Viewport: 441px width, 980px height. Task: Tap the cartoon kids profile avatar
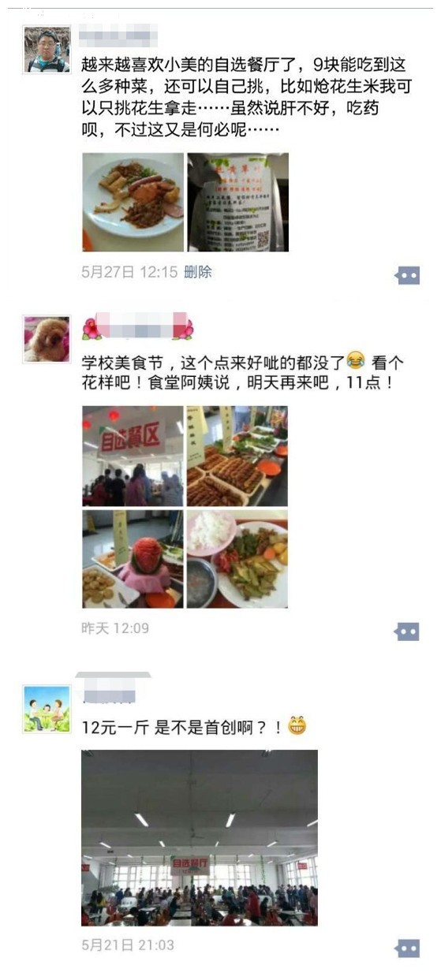point(47,709)
